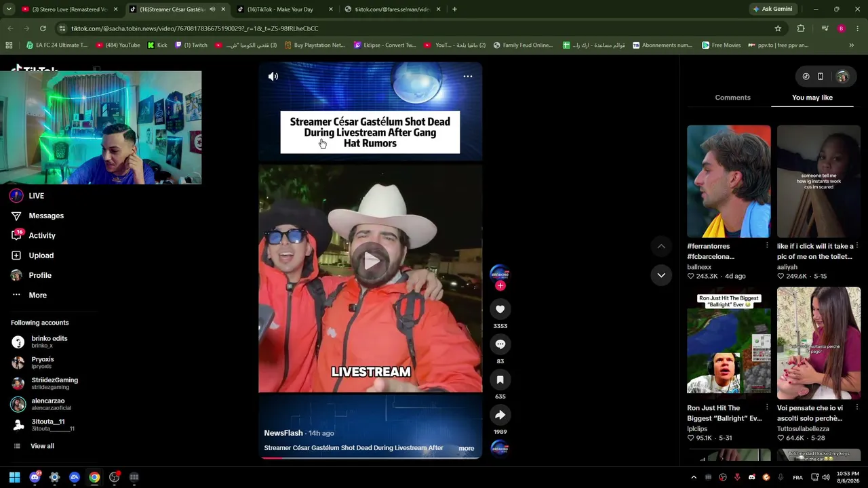This screenshot has height=488, width=868.
Task: Go to the next video
Action: 661,275
